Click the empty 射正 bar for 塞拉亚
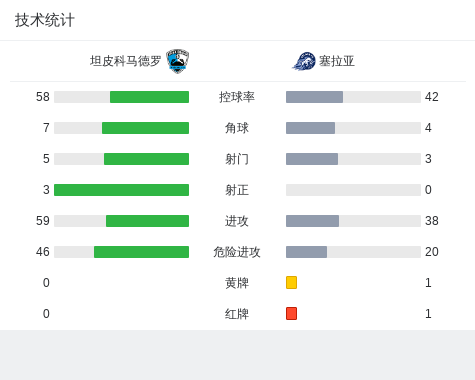This screenshot has height=380, width=475. (353, 190)
